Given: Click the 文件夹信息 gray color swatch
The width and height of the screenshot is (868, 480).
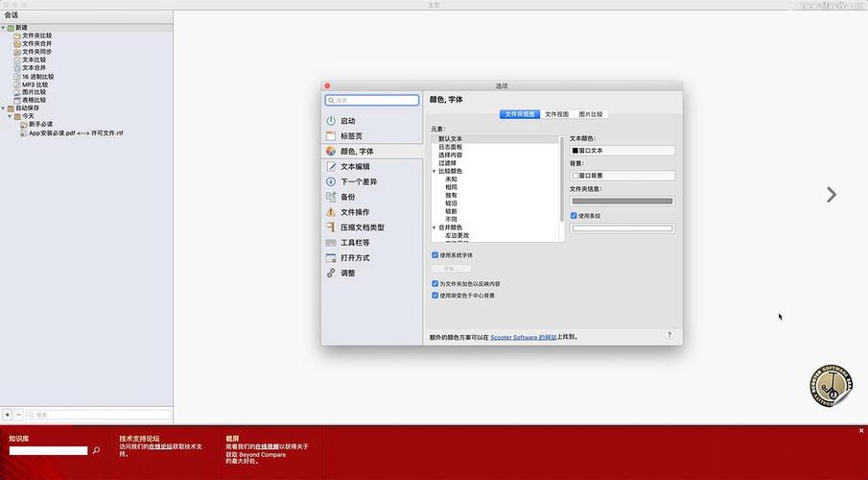Looking at the screenshot, I should coord(622,202).
